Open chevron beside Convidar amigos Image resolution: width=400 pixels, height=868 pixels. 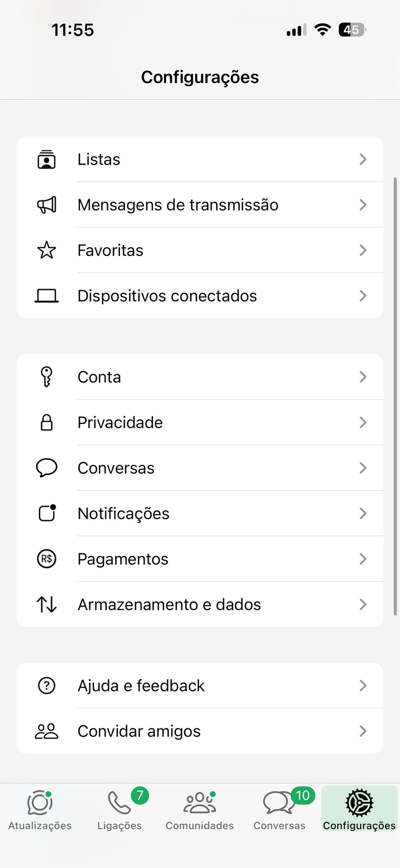point(363,731)
